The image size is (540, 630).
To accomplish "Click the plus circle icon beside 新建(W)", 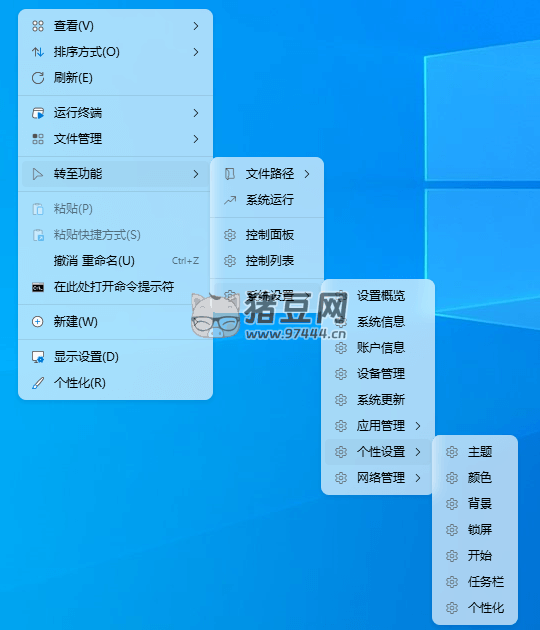I will tap(38, 322).
